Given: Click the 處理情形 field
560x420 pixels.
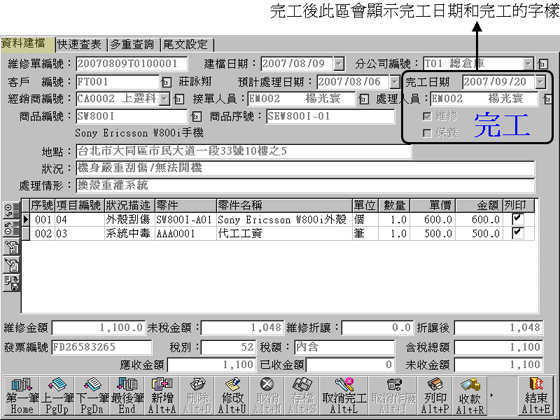Looking at the screenshot, I should pos(305,186).
